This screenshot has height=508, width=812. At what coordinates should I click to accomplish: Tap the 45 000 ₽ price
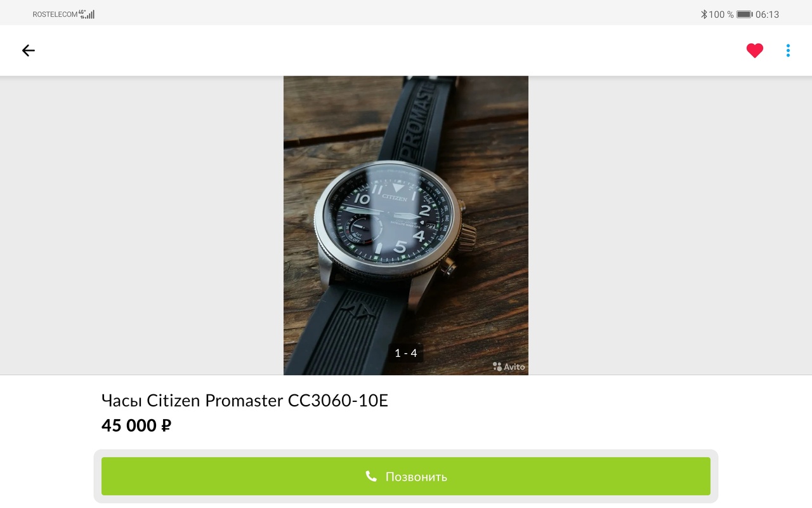click(136, 425)
